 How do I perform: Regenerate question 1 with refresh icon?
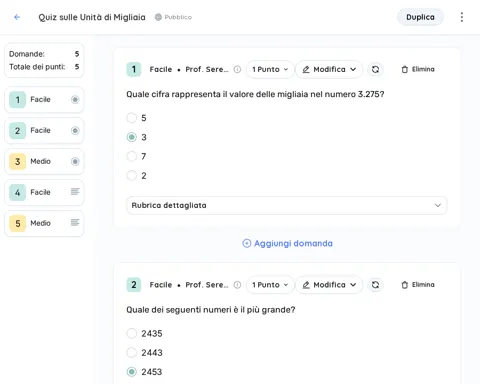[x=375, y=69]
